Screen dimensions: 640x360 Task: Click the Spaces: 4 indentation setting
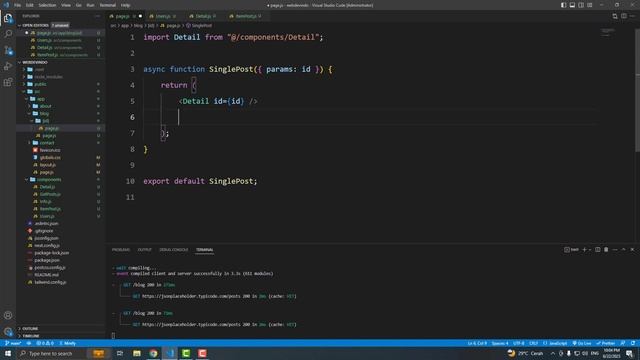click(500, 343)
